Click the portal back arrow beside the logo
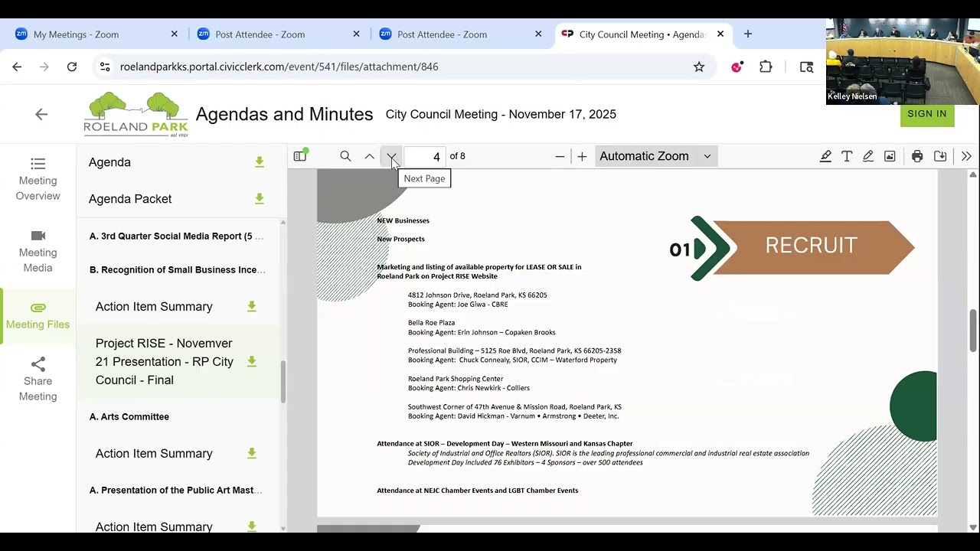 pos(41,114)
